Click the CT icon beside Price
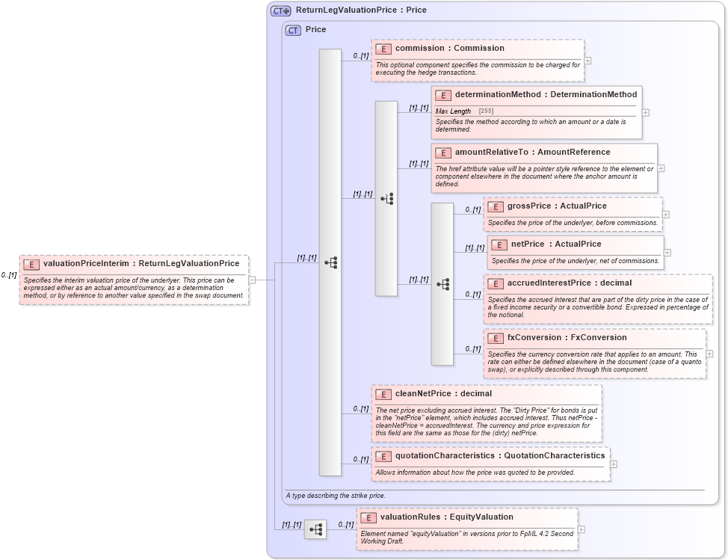 tap(293, 30)
